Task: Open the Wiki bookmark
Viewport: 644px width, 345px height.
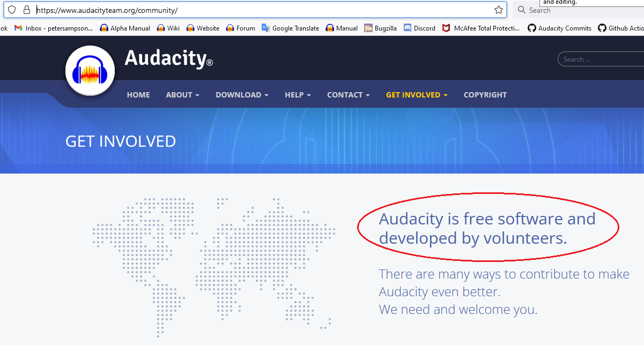Action: [168, 28]
